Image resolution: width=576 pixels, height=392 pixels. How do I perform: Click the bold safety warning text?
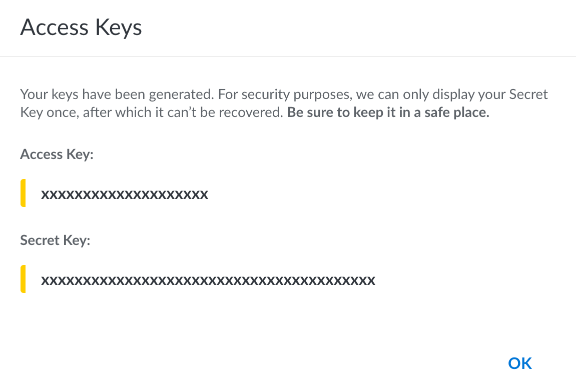click(388, 112)
